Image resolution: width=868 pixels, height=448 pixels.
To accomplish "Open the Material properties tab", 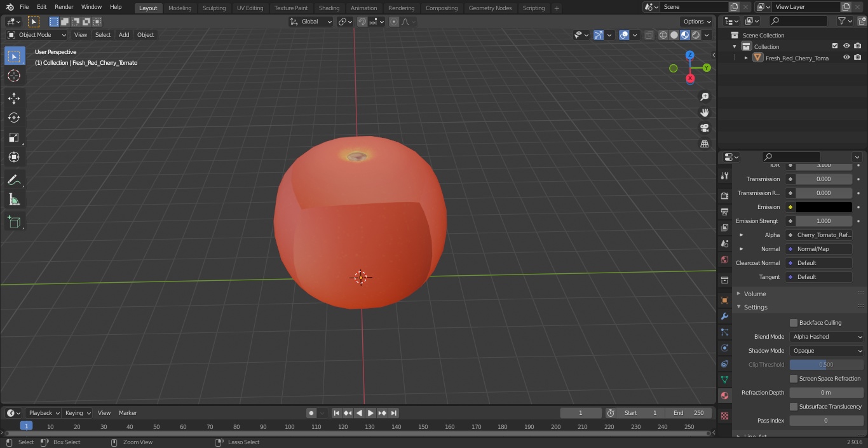I will [724, 395].
